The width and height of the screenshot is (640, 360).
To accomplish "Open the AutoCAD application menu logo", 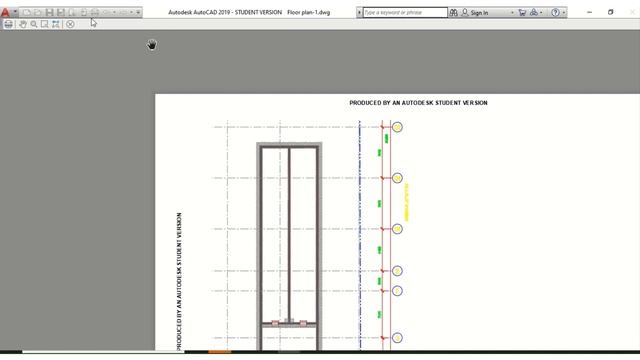I will pos(5,13).
